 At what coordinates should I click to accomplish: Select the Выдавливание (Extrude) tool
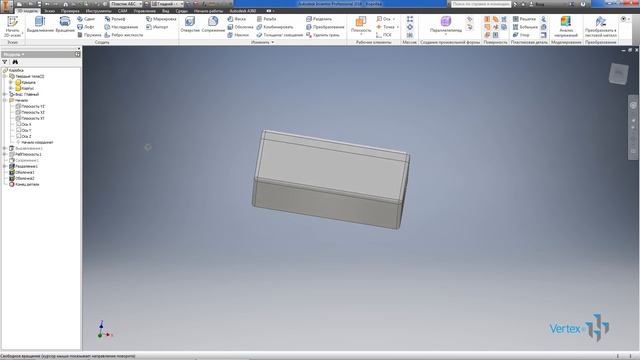40,24
